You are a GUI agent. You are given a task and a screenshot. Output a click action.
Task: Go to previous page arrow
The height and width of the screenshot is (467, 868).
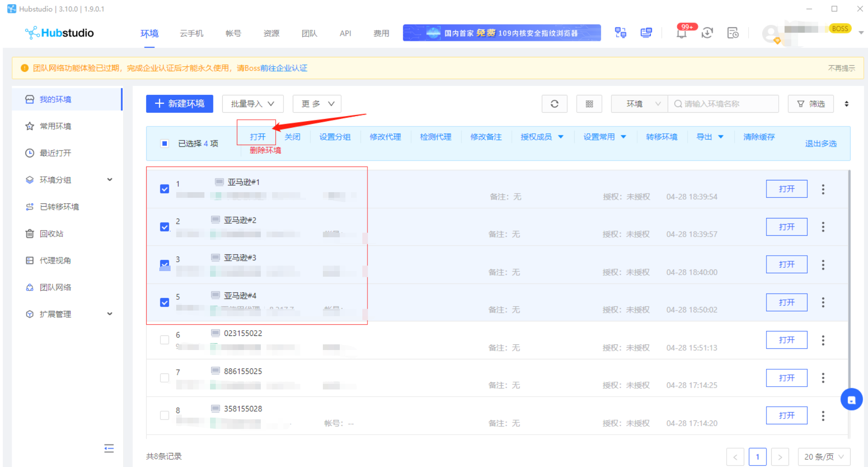pos(735,457)
